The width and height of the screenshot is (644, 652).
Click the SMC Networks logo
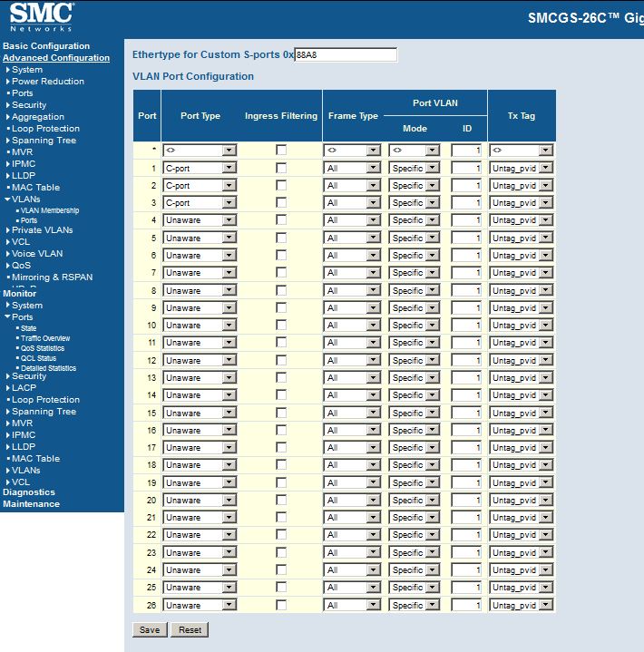(42, 17)
